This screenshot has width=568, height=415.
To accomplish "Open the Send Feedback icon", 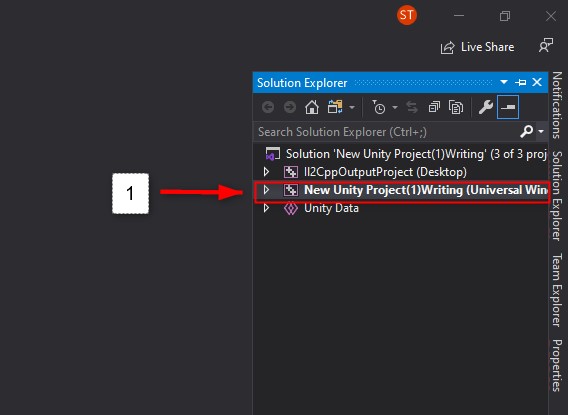I will pos(546,46).
